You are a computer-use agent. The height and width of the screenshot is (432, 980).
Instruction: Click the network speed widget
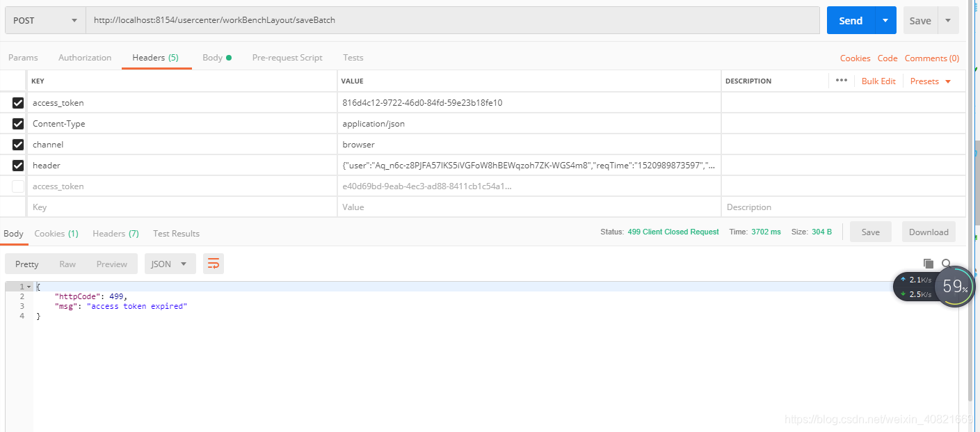click(915, 287)
